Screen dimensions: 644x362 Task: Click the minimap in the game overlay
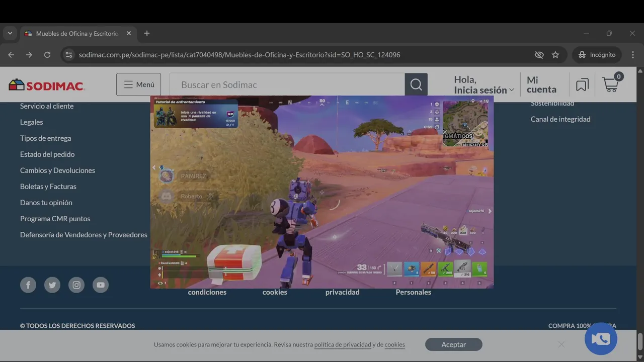click(465, 124)
